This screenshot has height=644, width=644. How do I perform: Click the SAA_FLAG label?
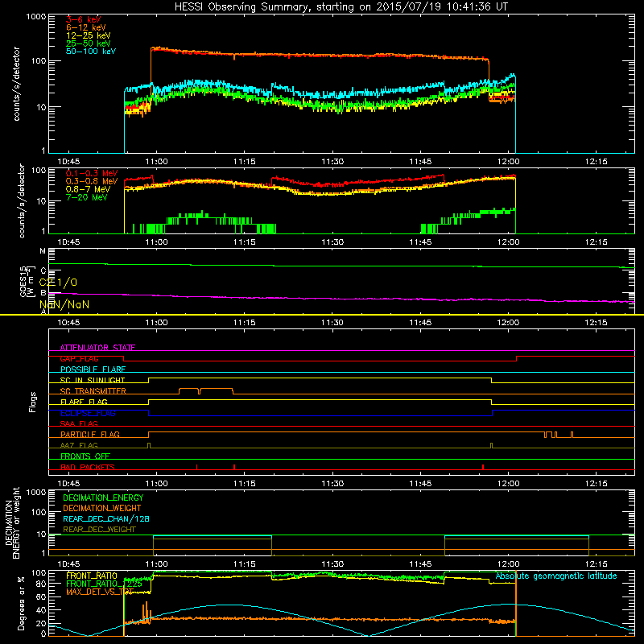[79, 423]
